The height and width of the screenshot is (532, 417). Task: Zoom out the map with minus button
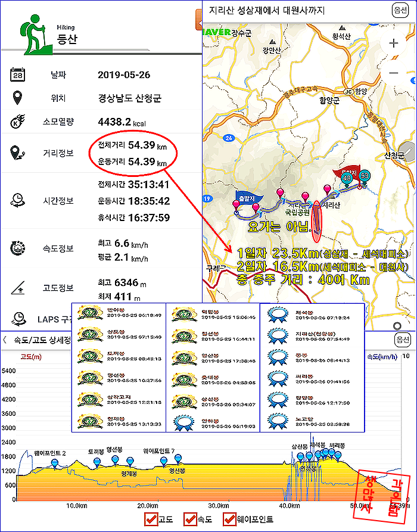394,73
